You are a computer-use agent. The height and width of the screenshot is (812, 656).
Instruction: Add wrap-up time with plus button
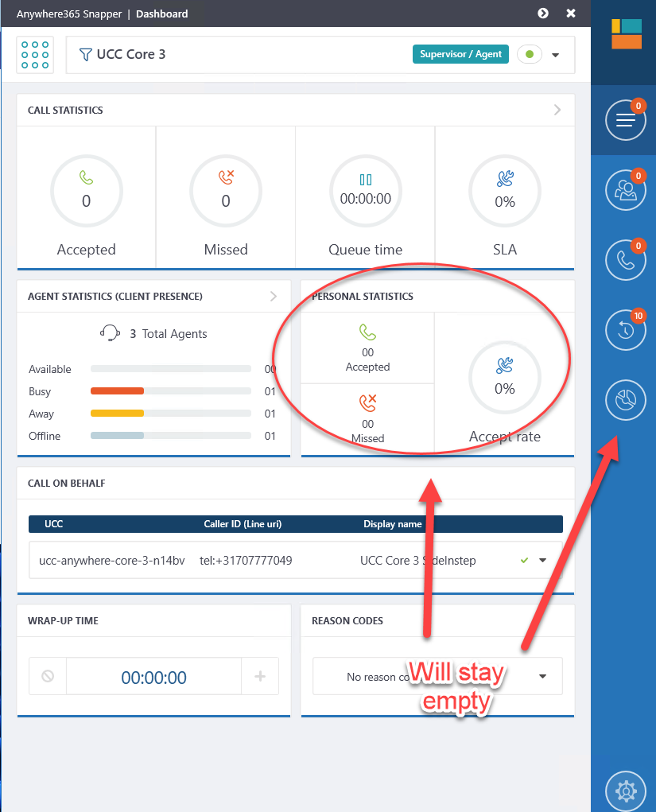260,676
